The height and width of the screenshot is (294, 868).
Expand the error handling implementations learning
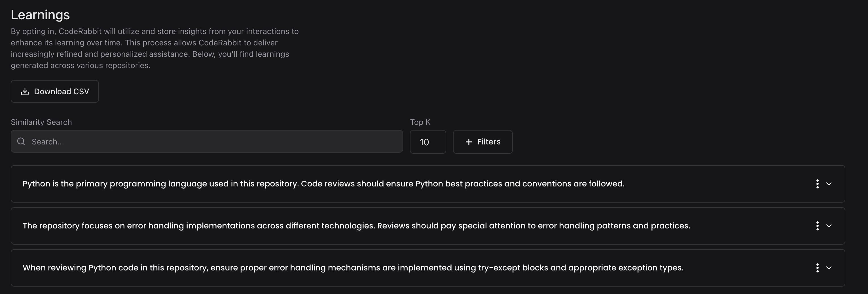click(x=829, y=226)
